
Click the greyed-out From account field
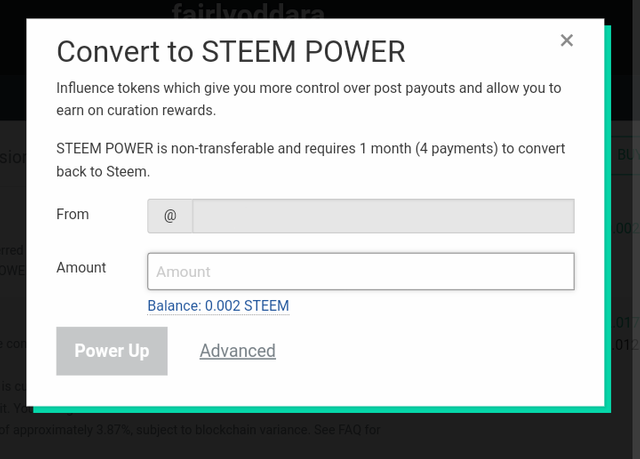383,216
